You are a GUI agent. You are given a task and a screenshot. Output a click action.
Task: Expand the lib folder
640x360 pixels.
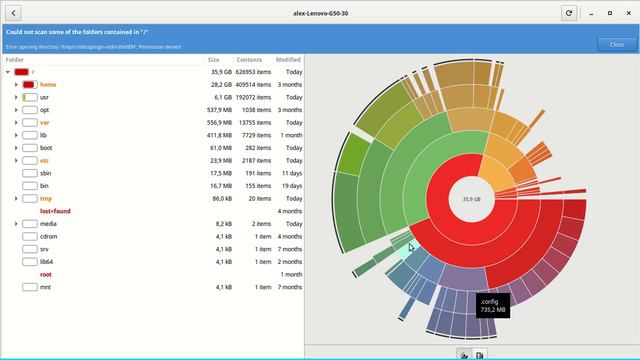16,135
